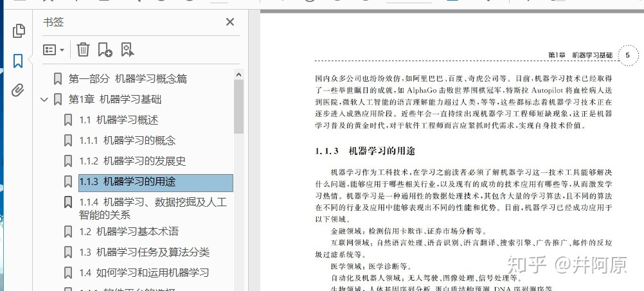Click bookmark icon beside 1.1.2 机器学习的发展史
644x291 pixels.
tap(68, 161)
